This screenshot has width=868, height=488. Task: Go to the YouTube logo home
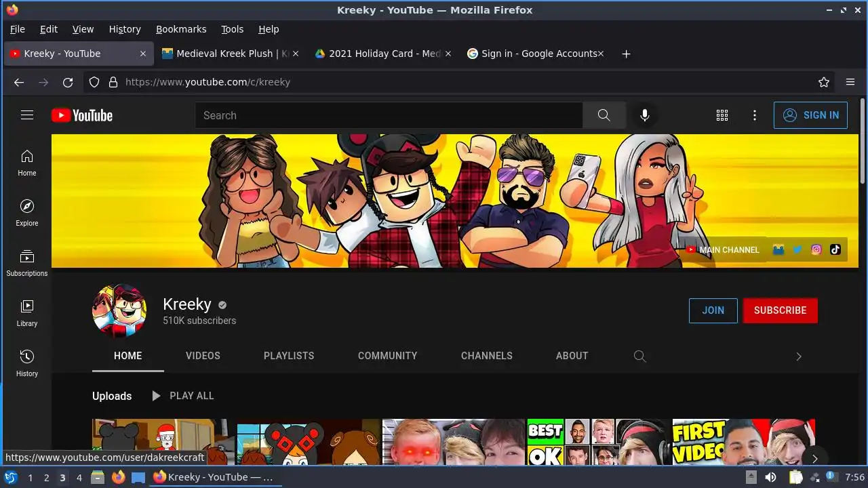82,115
